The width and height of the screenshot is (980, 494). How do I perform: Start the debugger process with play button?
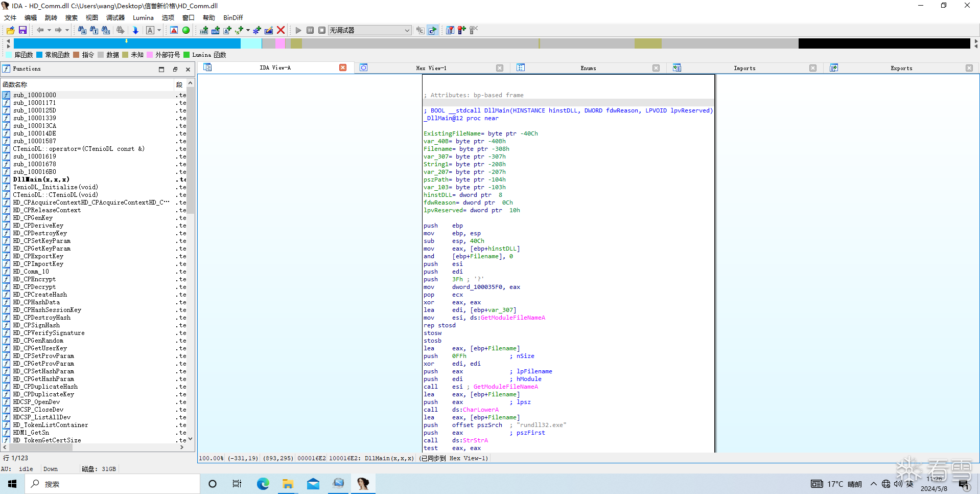tap(298, 30)
